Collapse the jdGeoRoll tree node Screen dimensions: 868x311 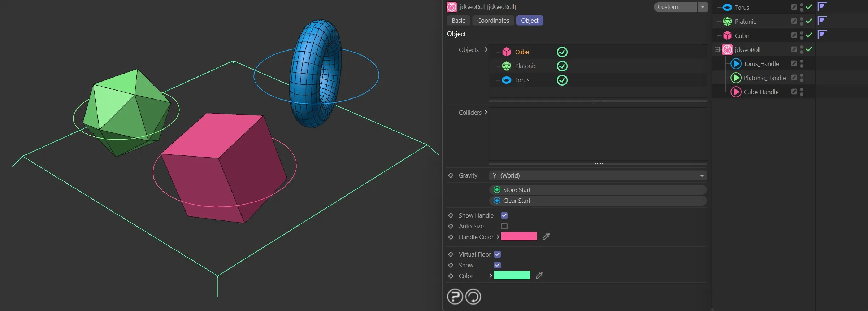coord(717,50)
